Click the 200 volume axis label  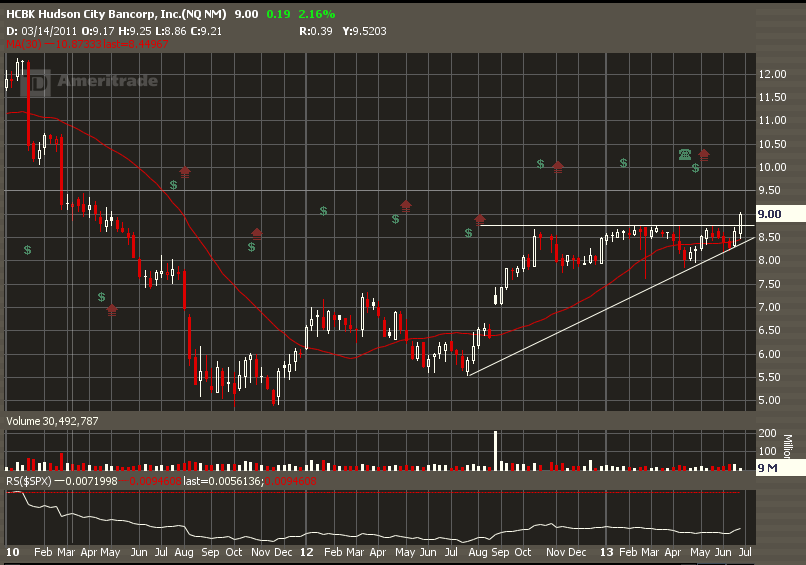pyautogui.click(x=767, y=433)
